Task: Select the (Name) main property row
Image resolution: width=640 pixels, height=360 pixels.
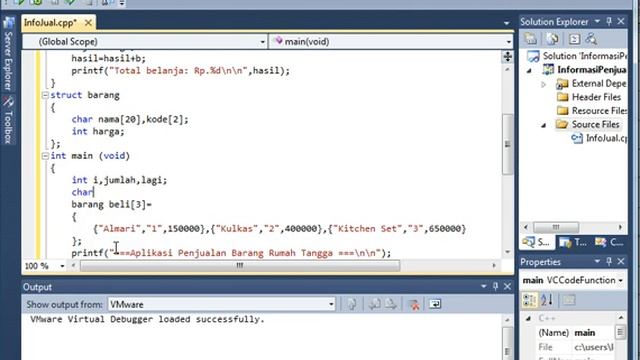Action: pyautogui.click(x=575, y=333)
